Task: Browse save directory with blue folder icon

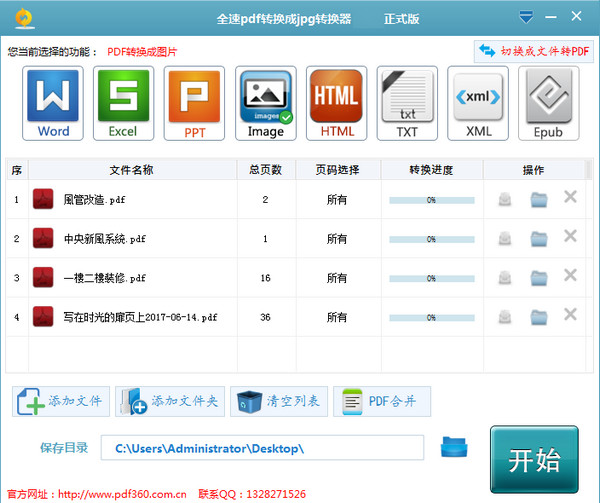Action: (454, 447)
